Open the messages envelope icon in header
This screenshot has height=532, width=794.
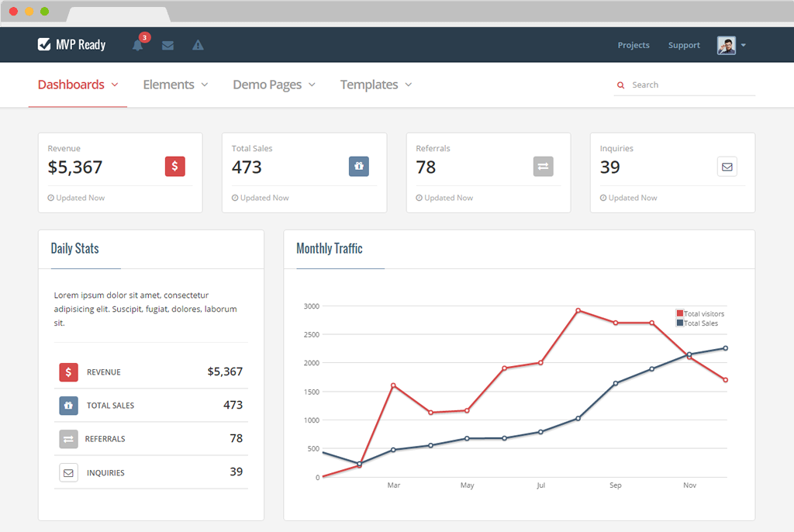coord(167,46)
